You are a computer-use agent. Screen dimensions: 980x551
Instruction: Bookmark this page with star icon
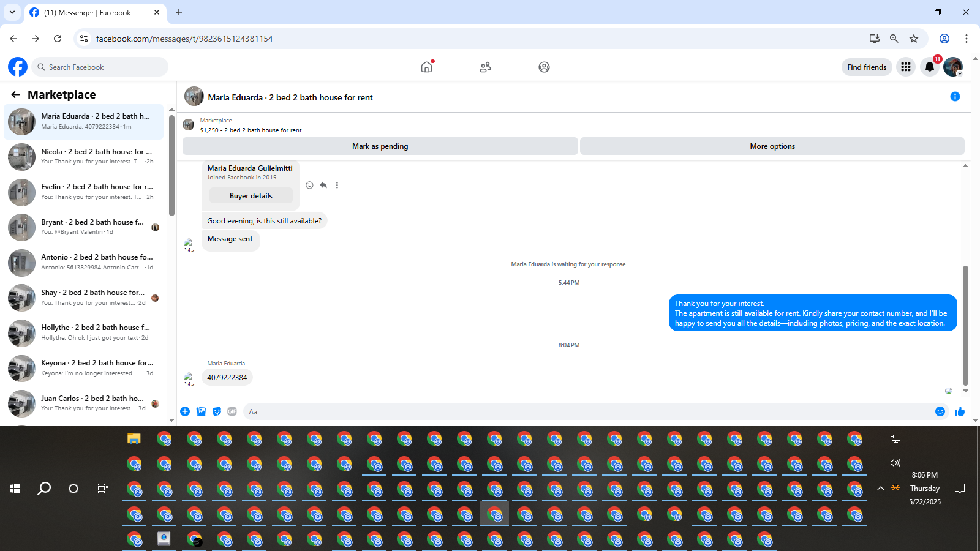pyautogui.click(x=914, y=39)
